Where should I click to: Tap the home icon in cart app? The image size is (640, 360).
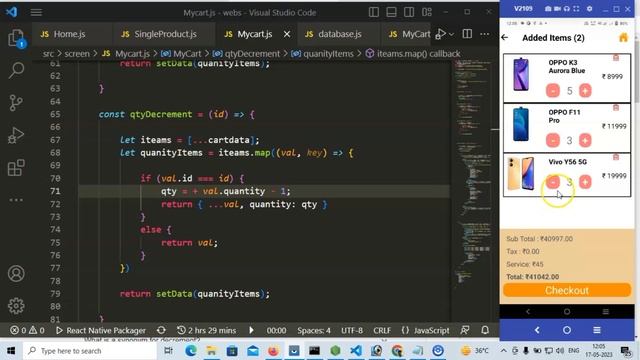[x=623, y=38]
